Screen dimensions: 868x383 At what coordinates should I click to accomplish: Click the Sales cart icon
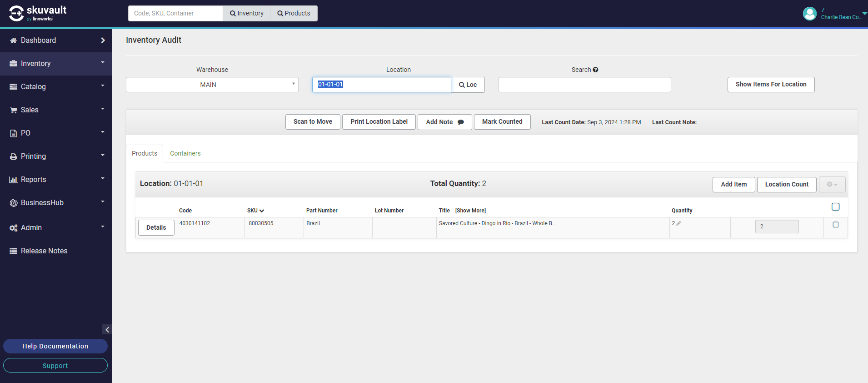[13, 110]
